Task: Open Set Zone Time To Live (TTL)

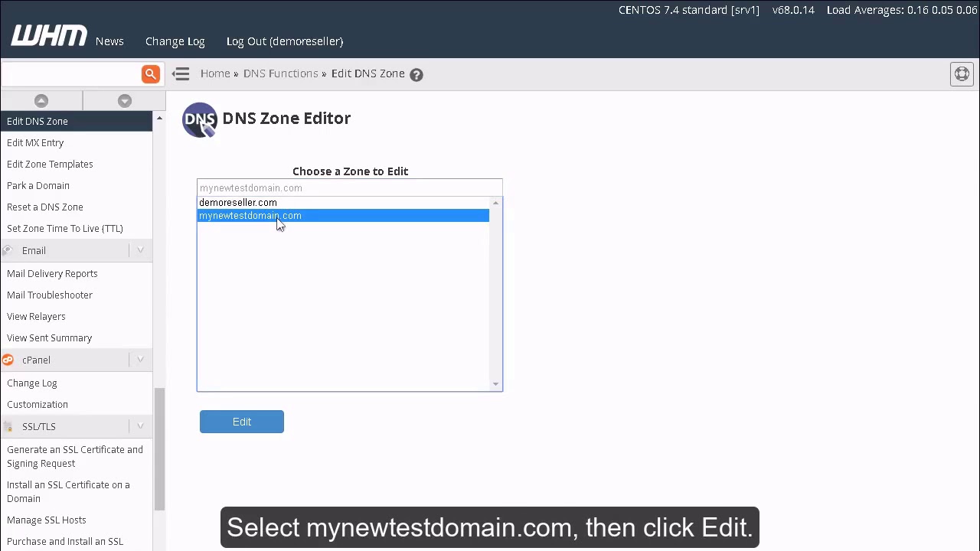Action: tap(65, 228)
